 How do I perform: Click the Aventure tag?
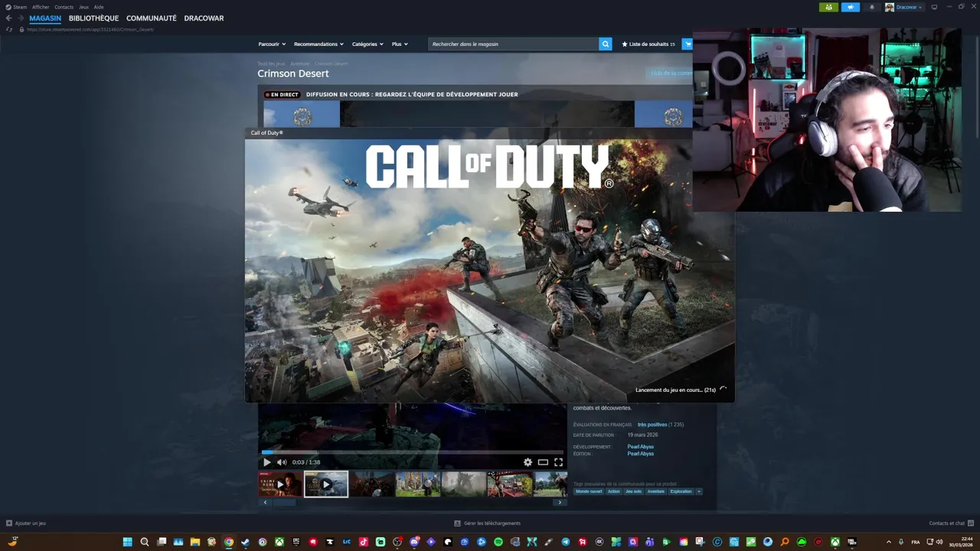click(x=655, y=491)
